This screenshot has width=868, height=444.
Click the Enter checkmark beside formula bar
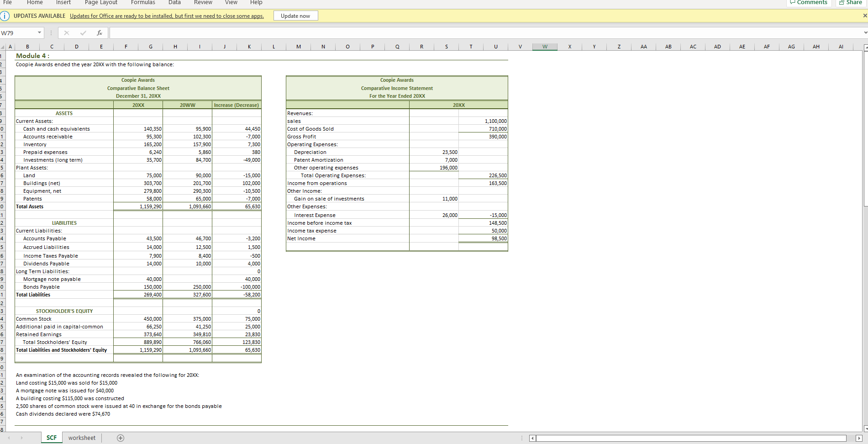click(83, 32)
